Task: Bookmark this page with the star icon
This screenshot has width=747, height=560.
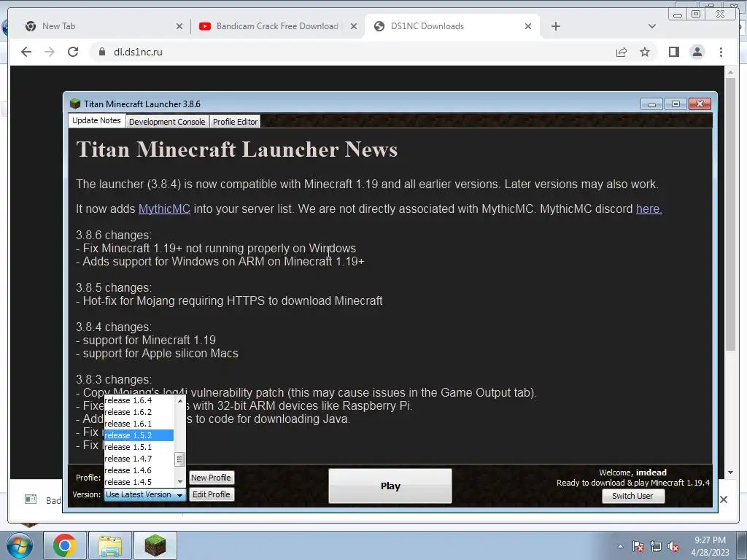Action: coord(645,52)
